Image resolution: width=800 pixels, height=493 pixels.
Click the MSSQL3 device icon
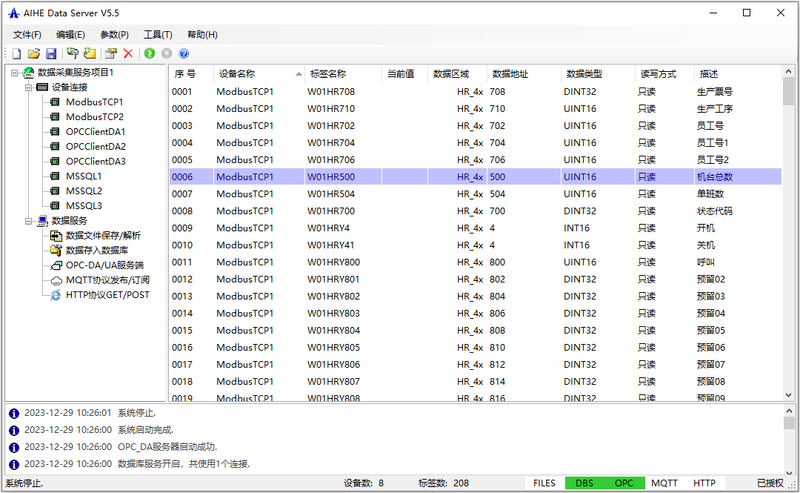tap(55, 206)
